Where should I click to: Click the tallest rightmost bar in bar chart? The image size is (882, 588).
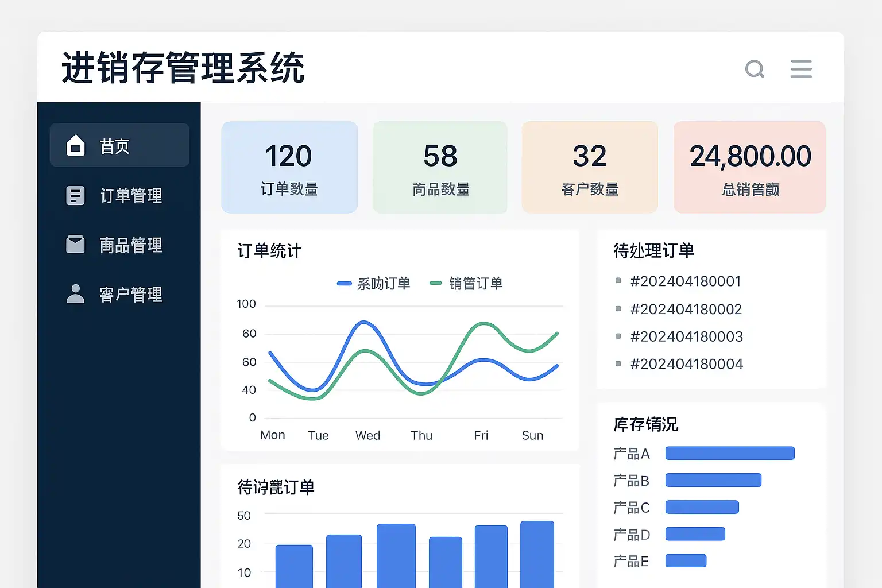pos(537,554)
